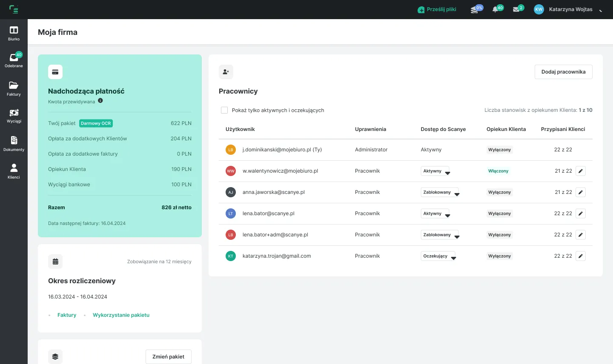Edit assigned clients for w.walentynowicz@mojebiuro.pl

581,171
